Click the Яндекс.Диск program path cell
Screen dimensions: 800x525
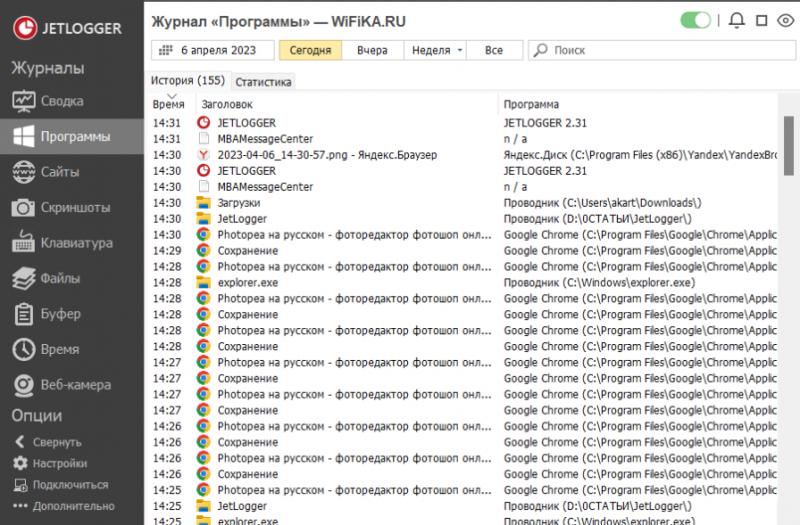[640, 155]
